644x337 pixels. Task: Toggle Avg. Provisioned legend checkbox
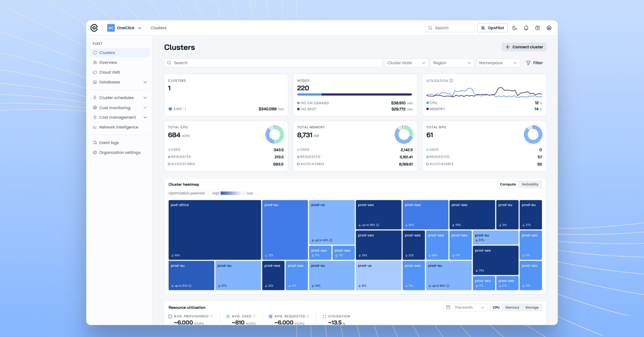(170, 316)
